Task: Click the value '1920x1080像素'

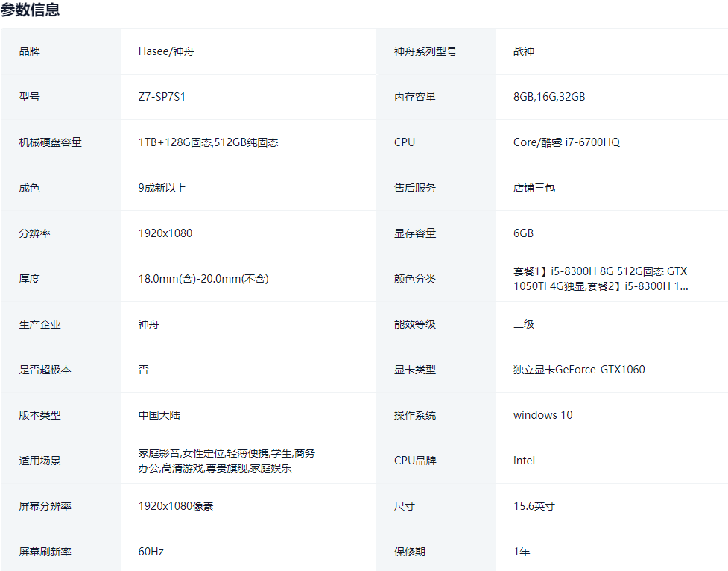Action: [176, 506]
